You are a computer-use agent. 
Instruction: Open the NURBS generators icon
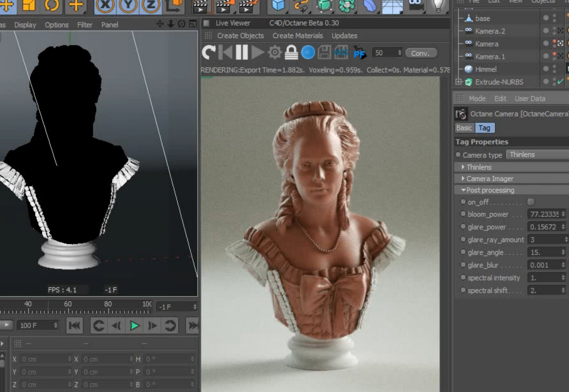tap(324, 6)
